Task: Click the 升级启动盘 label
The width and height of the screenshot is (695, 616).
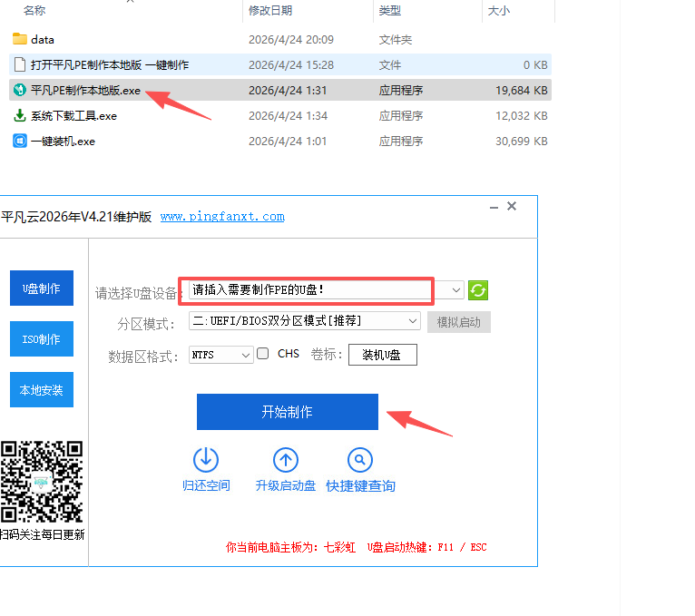Action: (x=286, y=485)
